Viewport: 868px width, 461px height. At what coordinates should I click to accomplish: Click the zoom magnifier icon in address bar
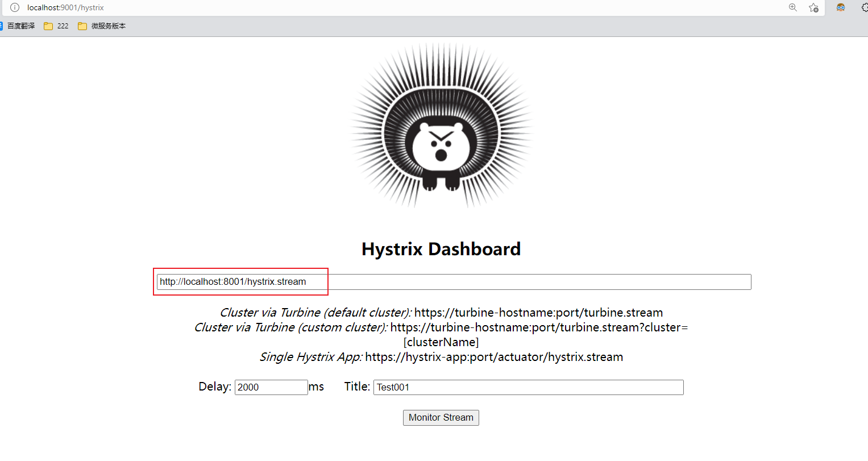[x=793, y=7]
